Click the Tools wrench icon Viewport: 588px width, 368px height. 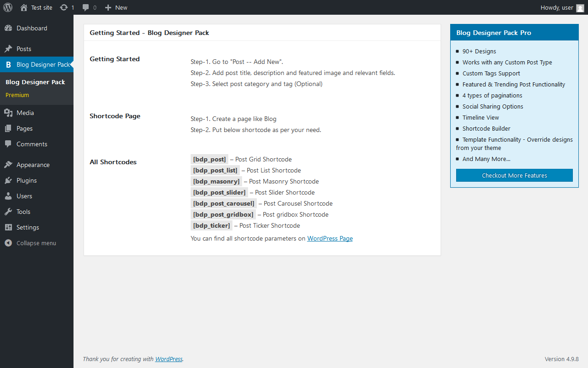(8, 212)
